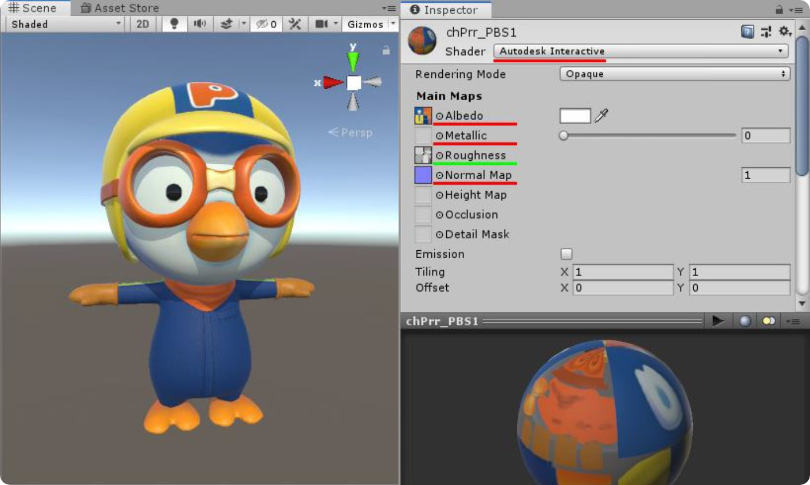This screenshot has height=485, width=810.
Task: Toggle the preview lighting two-circles icon
Action: 768,321
